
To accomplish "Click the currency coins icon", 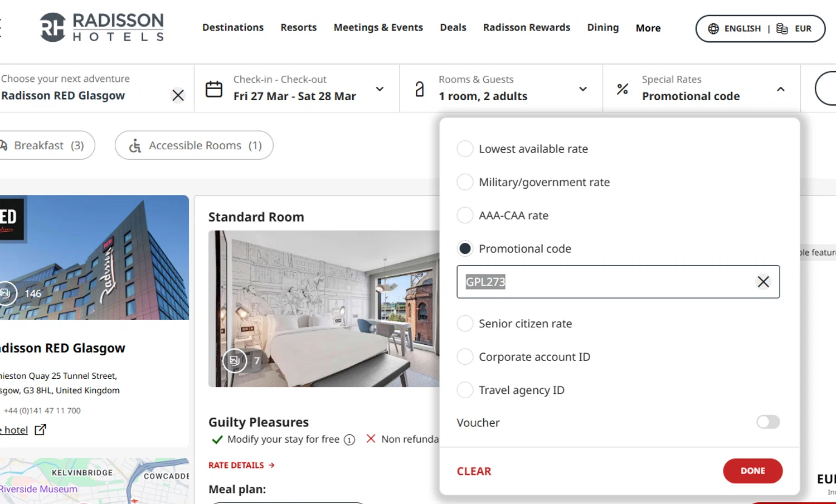I will click(782, 28).
